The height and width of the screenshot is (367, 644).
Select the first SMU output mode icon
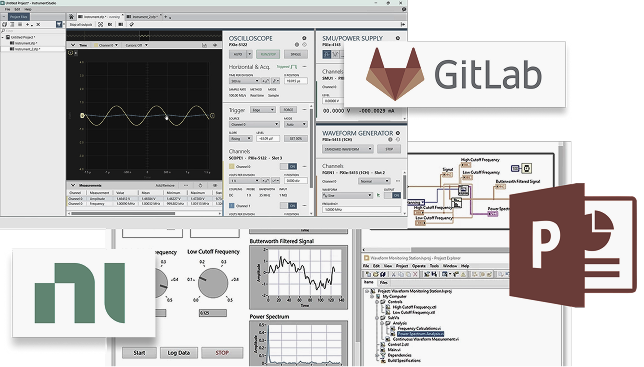(327, 54)
